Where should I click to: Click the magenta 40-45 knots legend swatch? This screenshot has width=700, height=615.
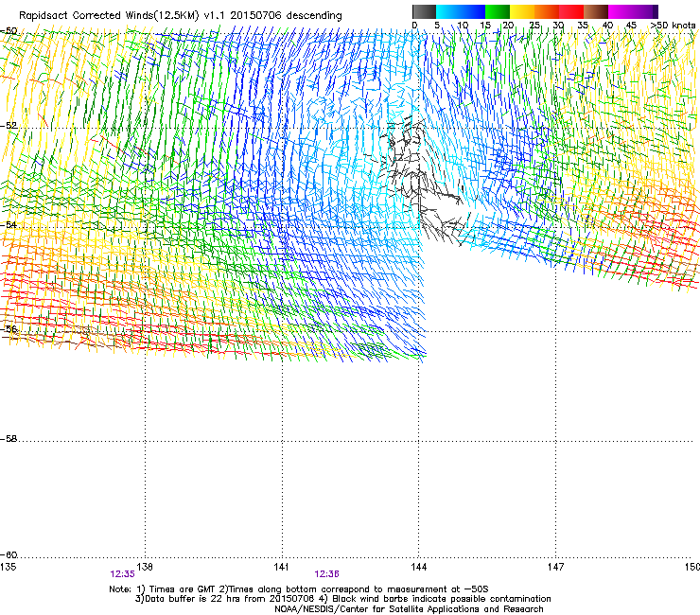[621, 11]
